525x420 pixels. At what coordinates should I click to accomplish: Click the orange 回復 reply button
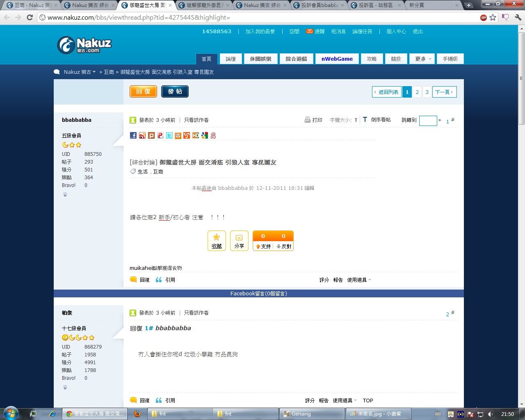[x=143, y=91]
